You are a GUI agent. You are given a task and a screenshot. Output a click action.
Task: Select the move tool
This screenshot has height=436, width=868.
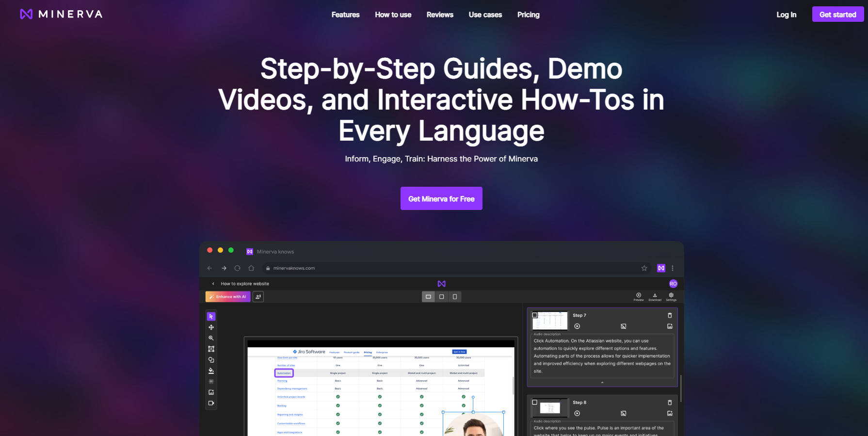coord(211,327)
